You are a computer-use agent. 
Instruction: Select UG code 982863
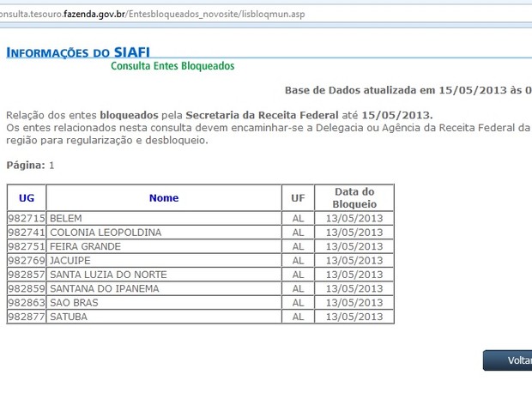tap(27, 302)
